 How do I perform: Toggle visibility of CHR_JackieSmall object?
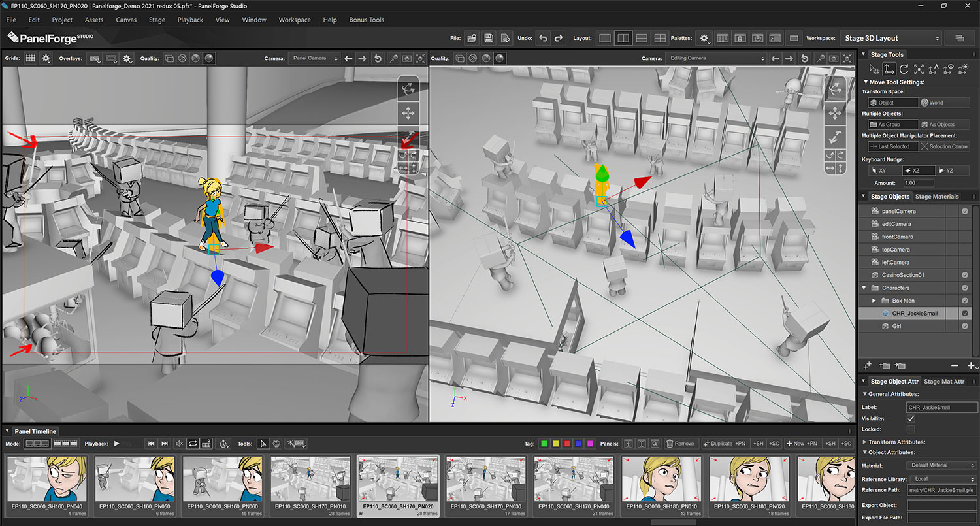coord(965,313)
